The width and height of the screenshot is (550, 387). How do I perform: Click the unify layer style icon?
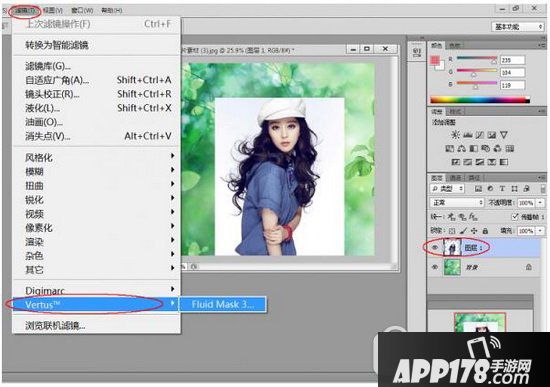point(473,217)
